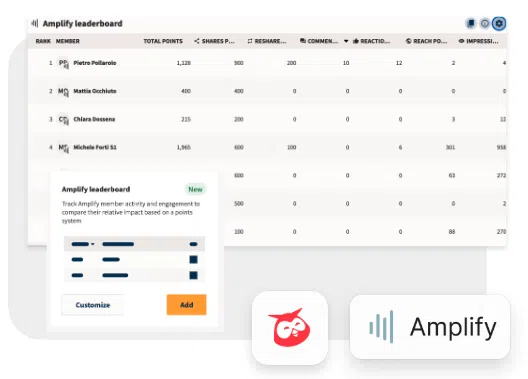The height and width of the screenshot is (379, 528).
Task: Click the thumbs-up icon in Reactions column header
Action: coord(356,41)
